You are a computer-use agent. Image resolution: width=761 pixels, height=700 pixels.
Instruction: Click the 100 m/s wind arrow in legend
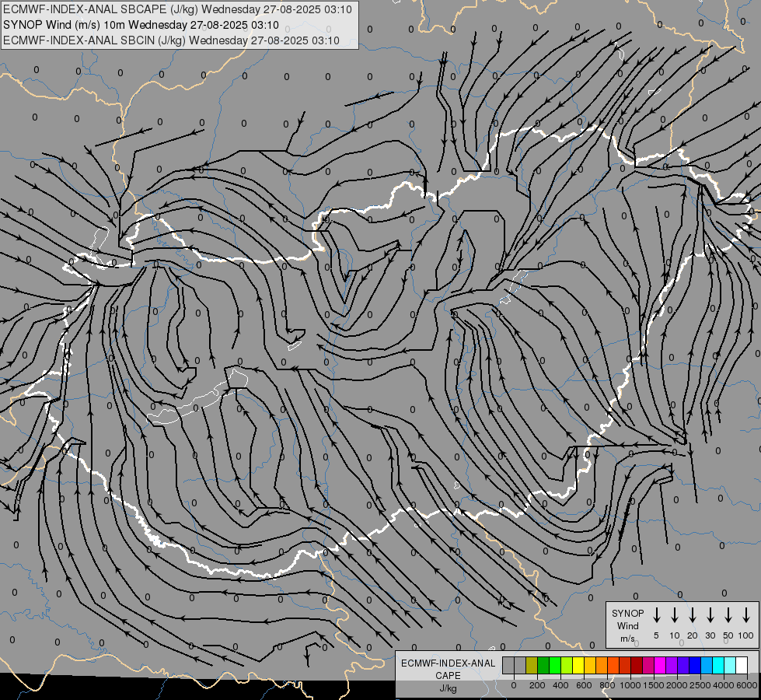tap(746, 615)
